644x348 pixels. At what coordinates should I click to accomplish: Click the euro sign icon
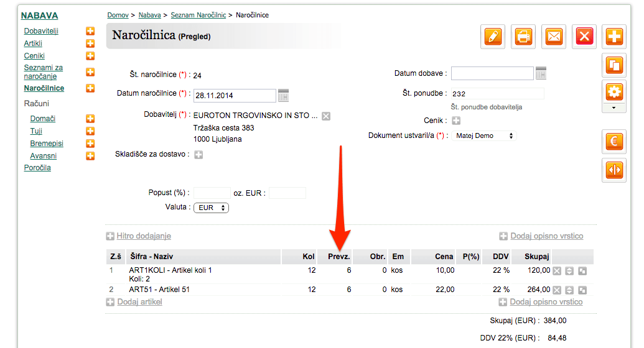[x=614, y=142]
